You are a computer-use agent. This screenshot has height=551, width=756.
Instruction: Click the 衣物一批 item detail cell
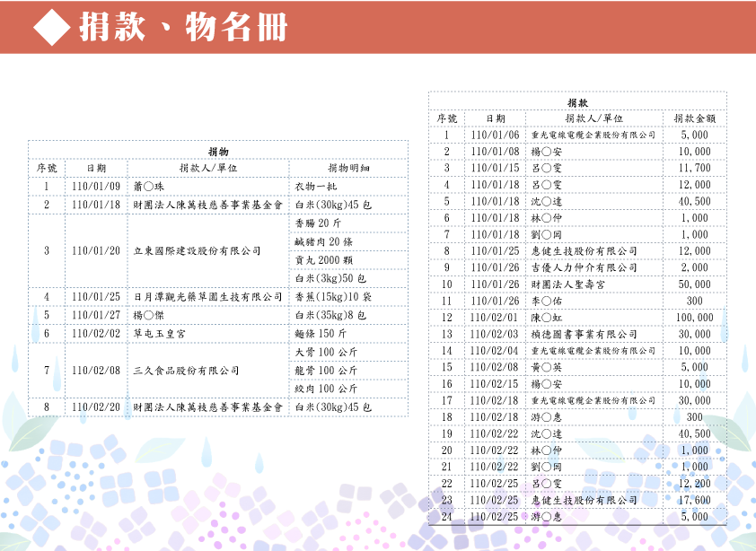pos(316,187)
